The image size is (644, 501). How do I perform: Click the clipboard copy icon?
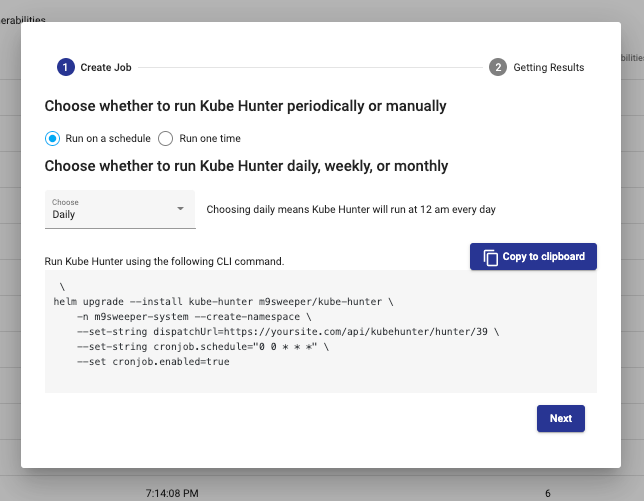(491, 257)
